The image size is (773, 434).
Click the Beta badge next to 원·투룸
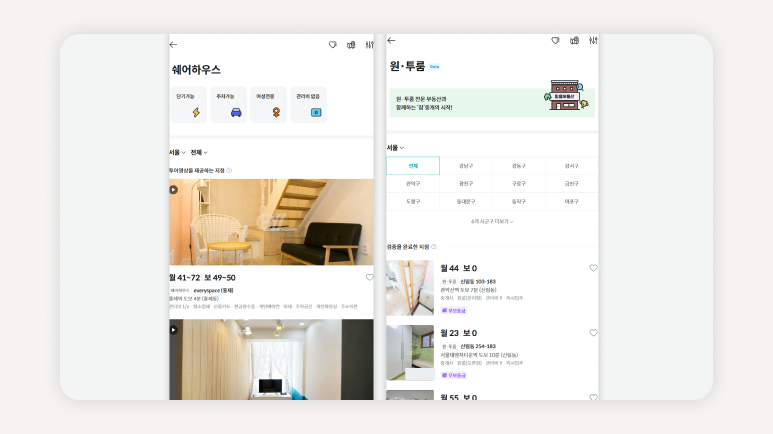[x=434, y=67]
